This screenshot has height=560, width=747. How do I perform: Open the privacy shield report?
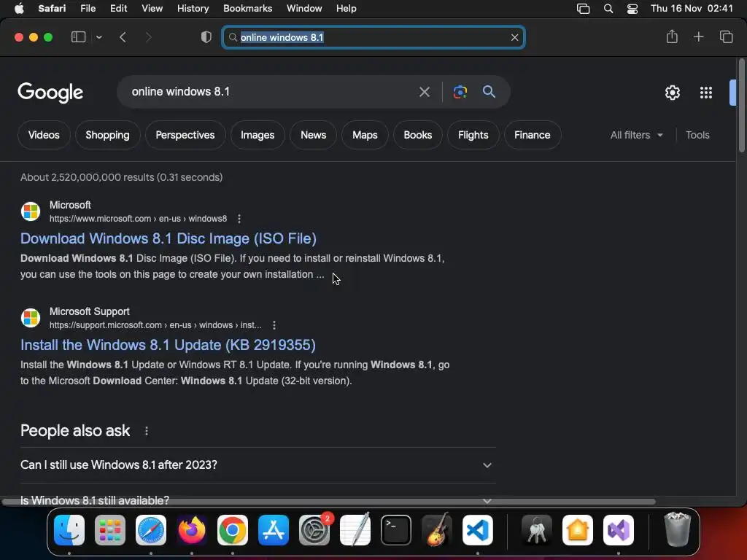point(206,37)
